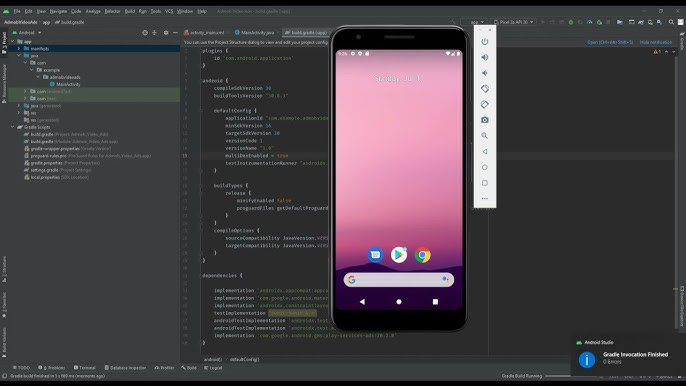Select proguard-rules.pro file

point(88,156)
